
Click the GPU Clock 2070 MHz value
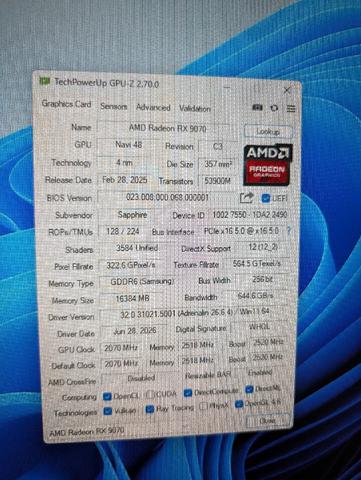[x=121, y=348]
